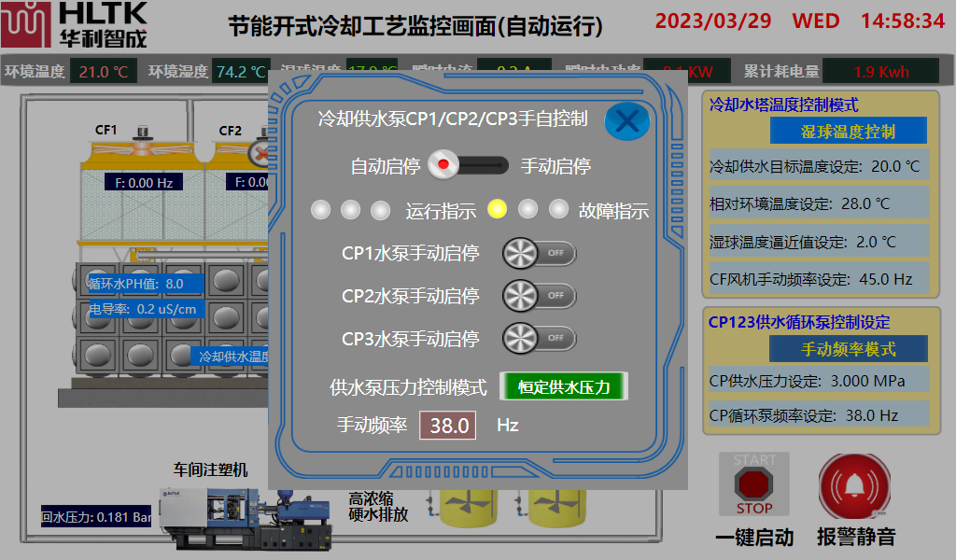Click the HLTK company logo
The image size is (956, 560).
coord(75,24)
